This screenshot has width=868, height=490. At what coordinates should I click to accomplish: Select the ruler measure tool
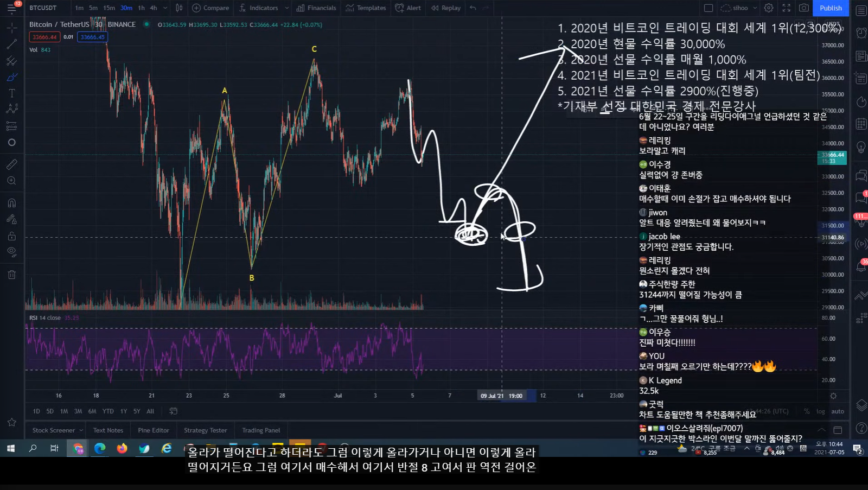(11, 164)
